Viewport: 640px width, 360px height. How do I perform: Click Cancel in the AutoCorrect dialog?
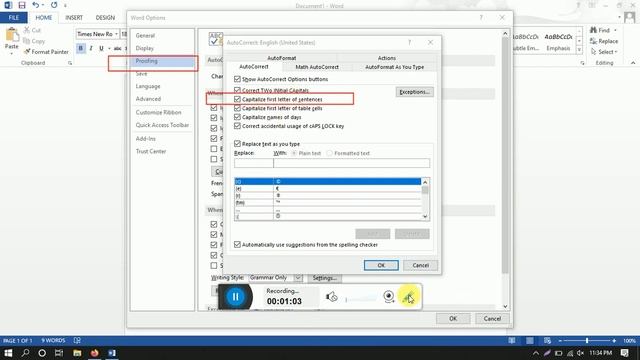[x=420, y=265]
